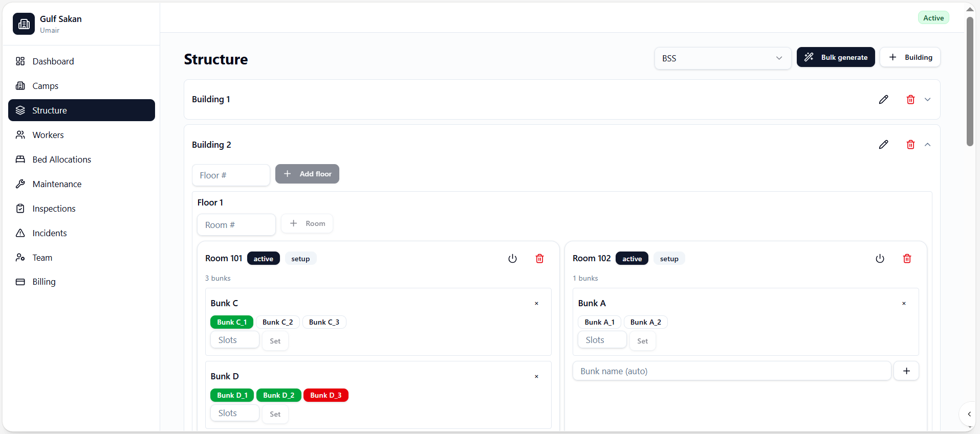This screenshot has width=980, height=434.
Task: Focus the Bunk A Slots field
Action: pos(602,340)
